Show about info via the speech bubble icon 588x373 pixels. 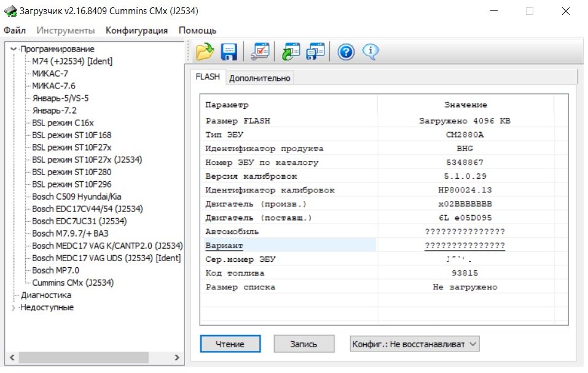click(x=370, y=52)
